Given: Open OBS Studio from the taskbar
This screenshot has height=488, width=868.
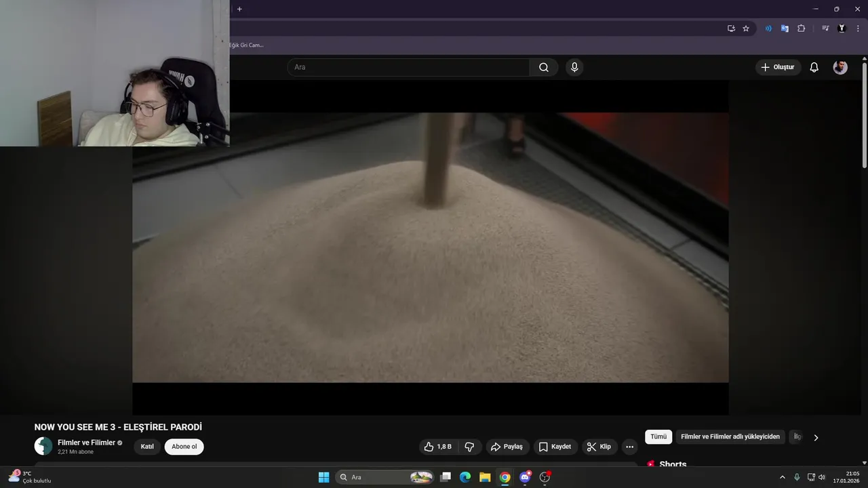Looking at the screenshot, I should (x=545, y=477).
